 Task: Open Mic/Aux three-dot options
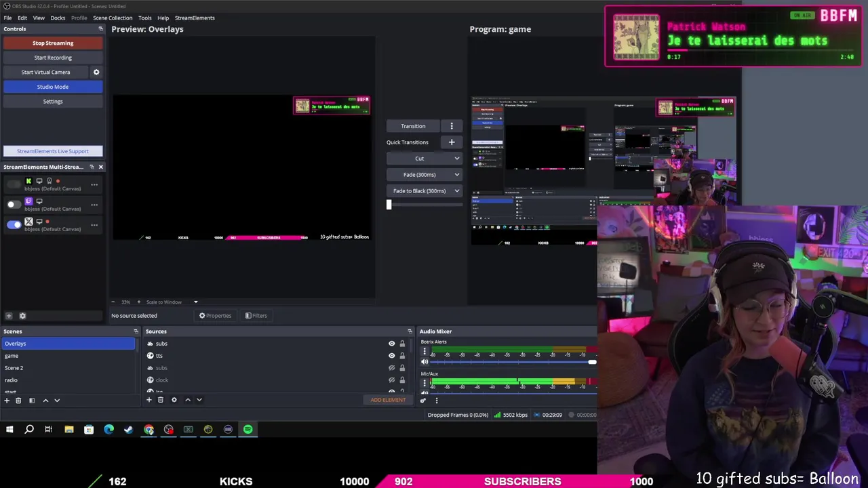pos(425,384)
